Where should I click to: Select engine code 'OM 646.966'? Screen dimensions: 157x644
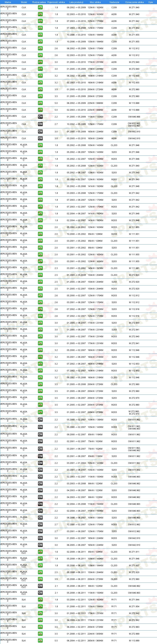(x=134, y=117)
